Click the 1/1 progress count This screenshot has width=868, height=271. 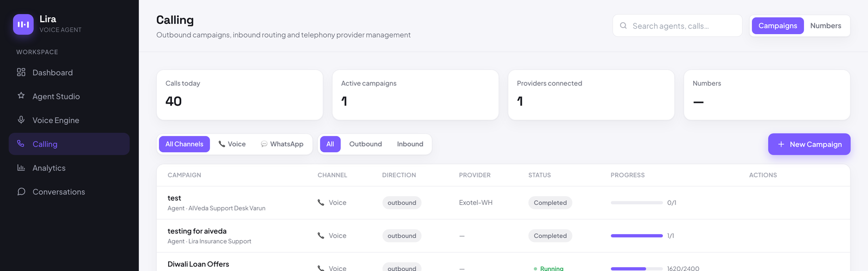(x=671, y=236)
